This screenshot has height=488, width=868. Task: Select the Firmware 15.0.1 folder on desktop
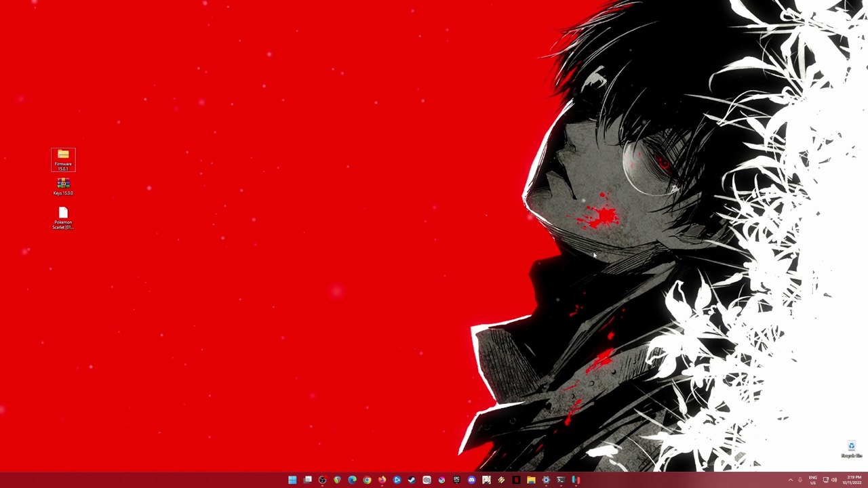click(x=63, y=160)
